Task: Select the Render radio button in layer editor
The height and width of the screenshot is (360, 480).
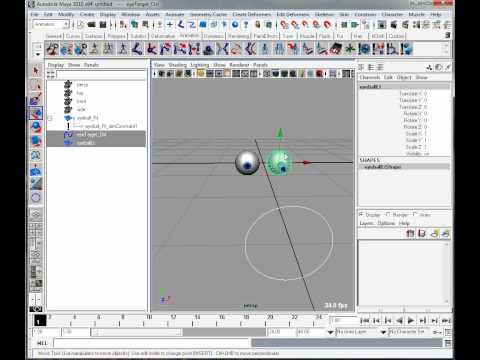Action: coord(388,214)
